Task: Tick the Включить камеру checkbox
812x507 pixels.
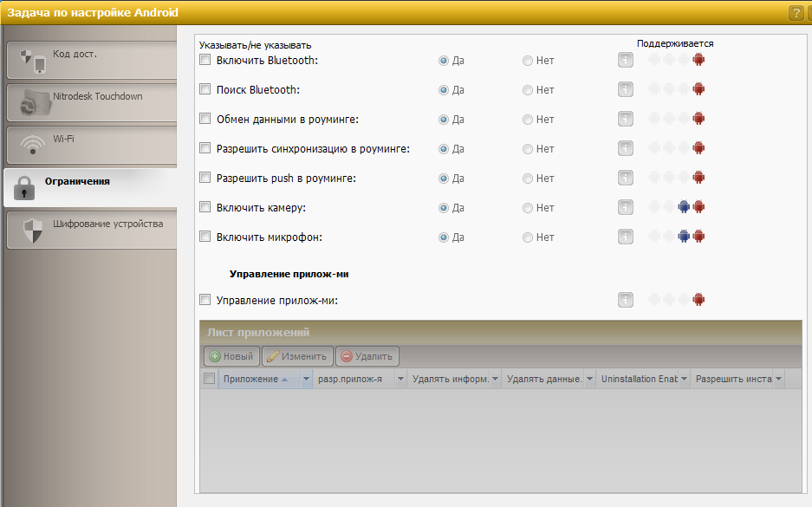Action: pyautogui.click(x=205, y=207)
